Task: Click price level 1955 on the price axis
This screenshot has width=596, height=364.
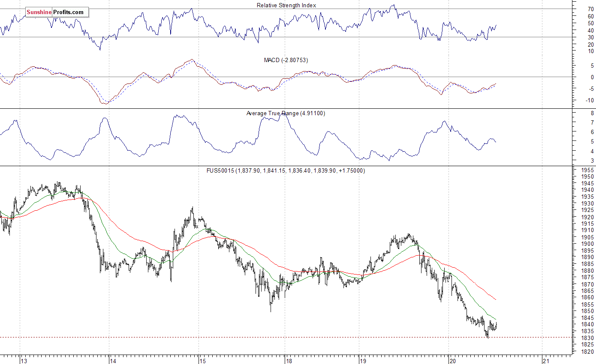Action: pos(587,170)
